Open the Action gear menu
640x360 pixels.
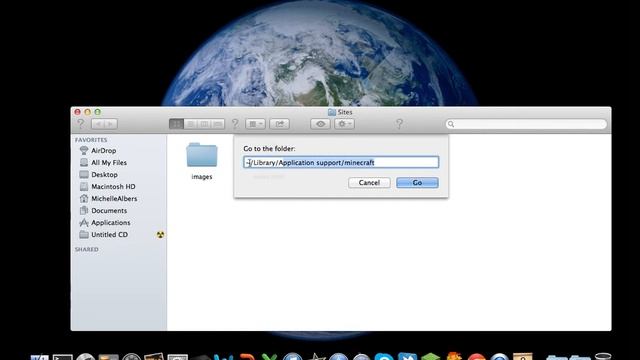344,124
